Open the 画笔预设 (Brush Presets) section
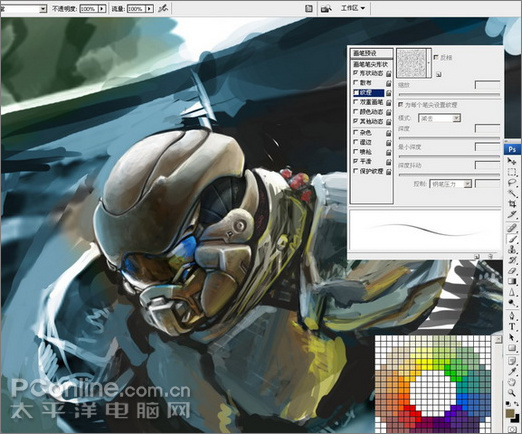Viewport: 522px width, 434px height. (x=371, y=53)
